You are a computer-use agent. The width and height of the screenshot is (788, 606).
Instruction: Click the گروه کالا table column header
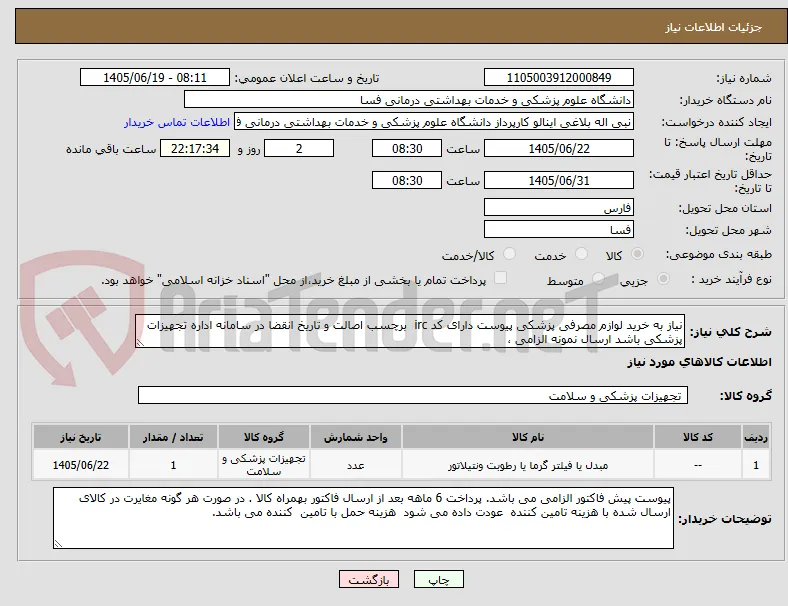pyautogui.click(x=264, y=437)
